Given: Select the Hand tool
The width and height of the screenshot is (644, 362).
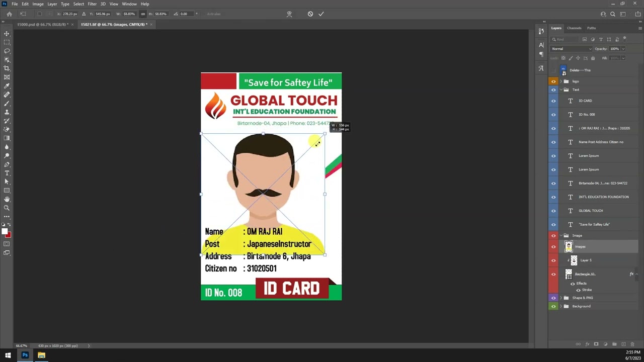Looking at the screenshot, I should (x=7, y=199).
